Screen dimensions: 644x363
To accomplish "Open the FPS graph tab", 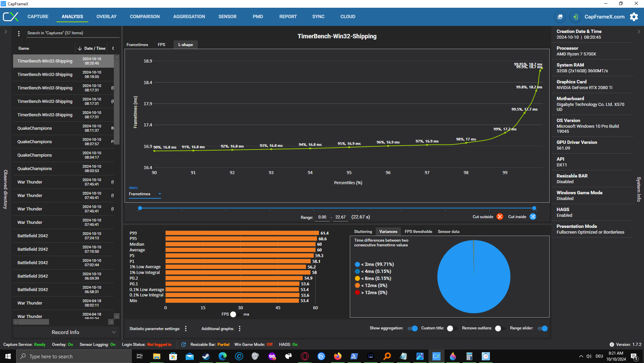I will click(162, 45).
